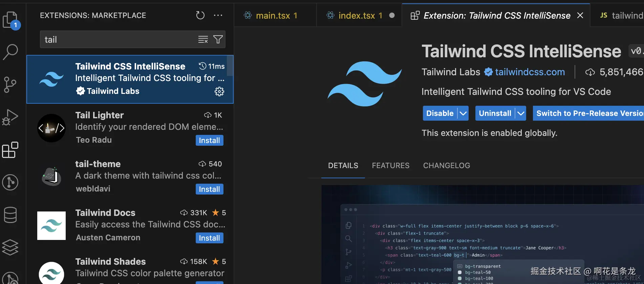This screenshot has width=644, height=284.
Task: Click the Austen Cameron publisher name
Action: [108, 238]
